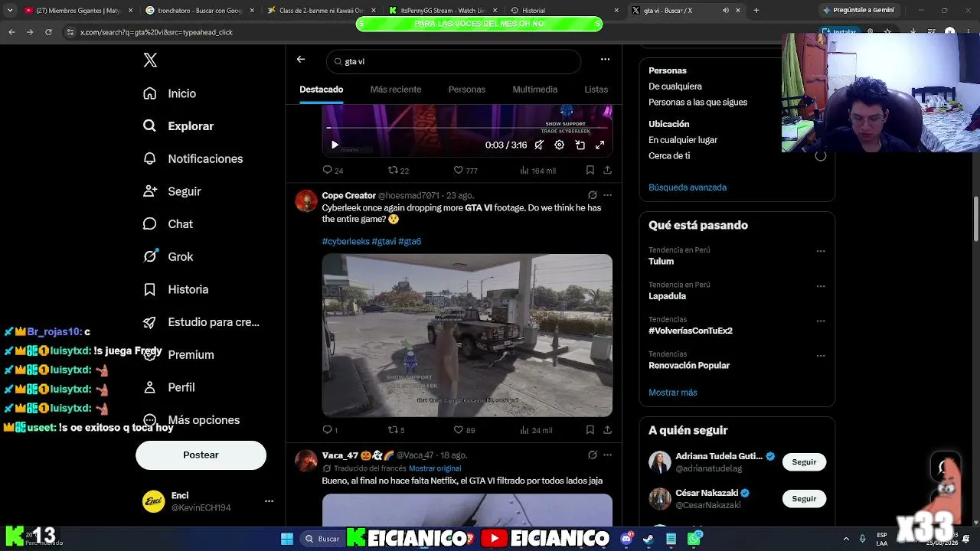Open Explorar in the sidebar
Image resolution: width=980 pixels, height=551 pixels.
click(178, 126)
